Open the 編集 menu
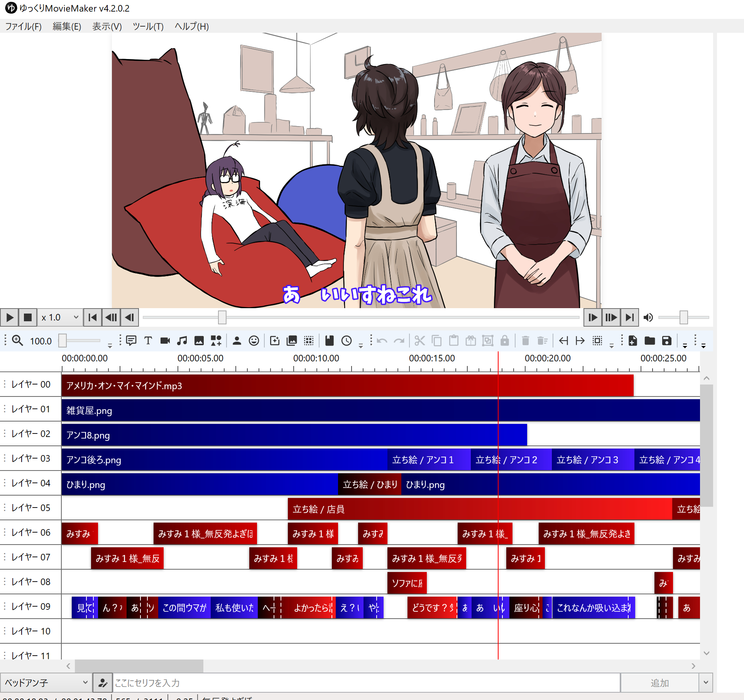Image resolution: width=744 pixels, height=700 pixels. click(x=66, y=26)
